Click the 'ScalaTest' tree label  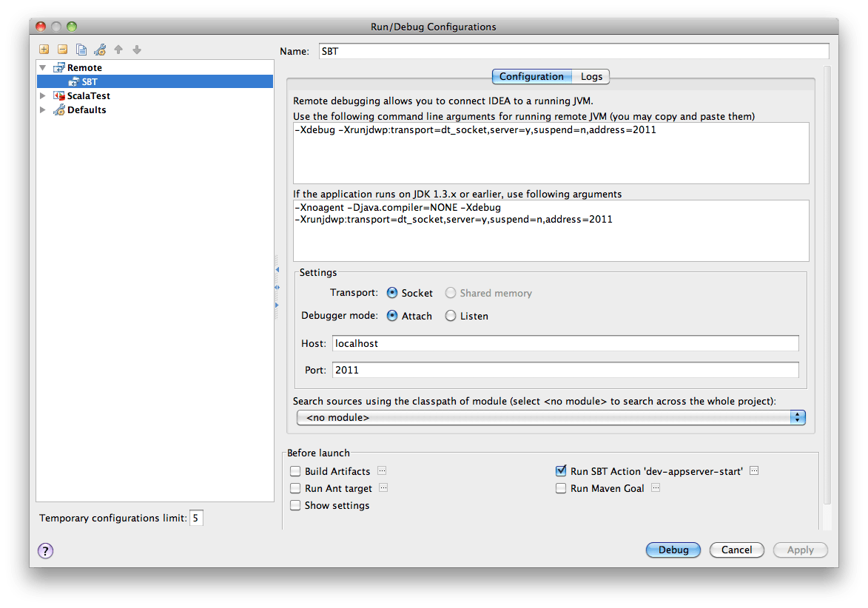pos(89,95)
